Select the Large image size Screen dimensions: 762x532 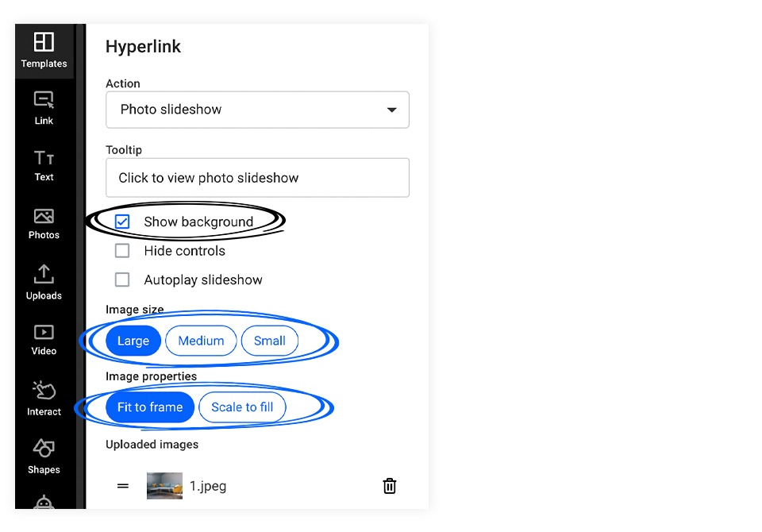tap(133, 341)
